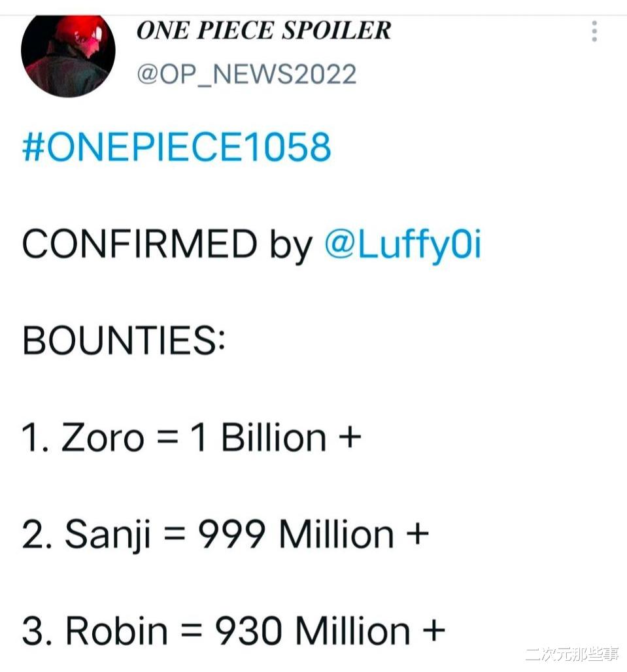Click the name Sanji in the list
The image size is (627, 672).
tap(109, 535)
